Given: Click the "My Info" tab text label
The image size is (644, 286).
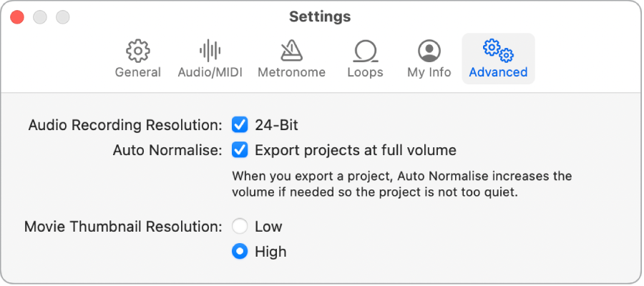Looking at the screenshot, I should click(x=429, y=72).
